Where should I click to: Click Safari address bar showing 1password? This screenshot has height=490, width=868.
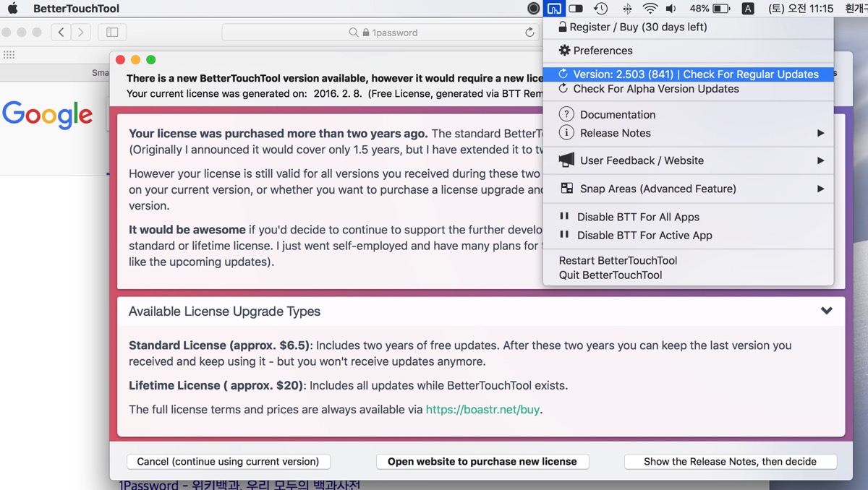click(380, 33)
